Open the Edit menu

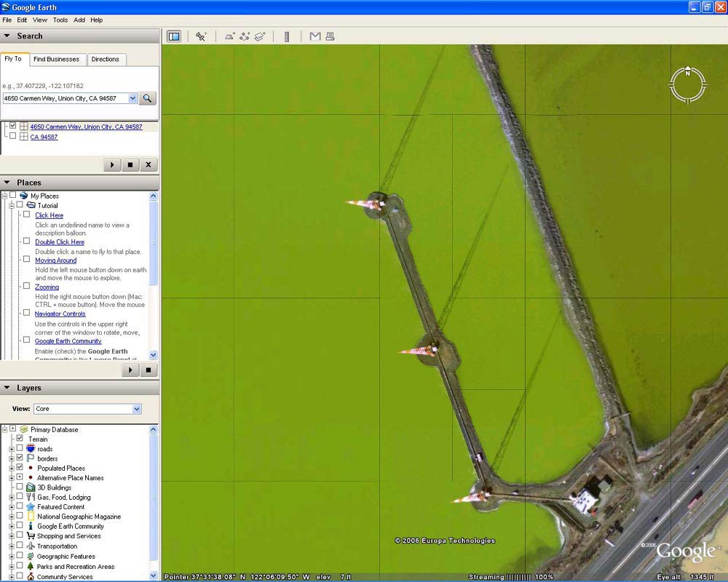22,20
